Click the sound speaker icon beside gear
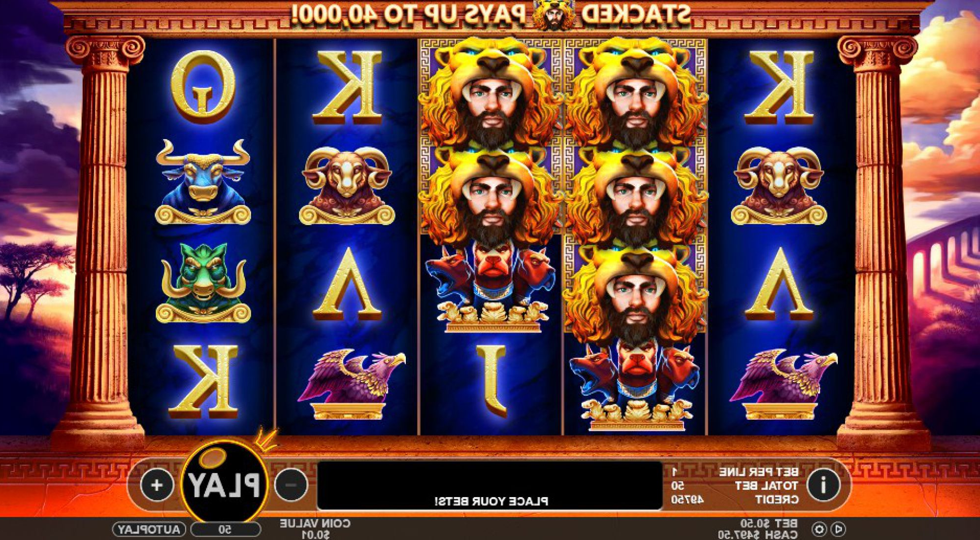 tap(838, 529)
